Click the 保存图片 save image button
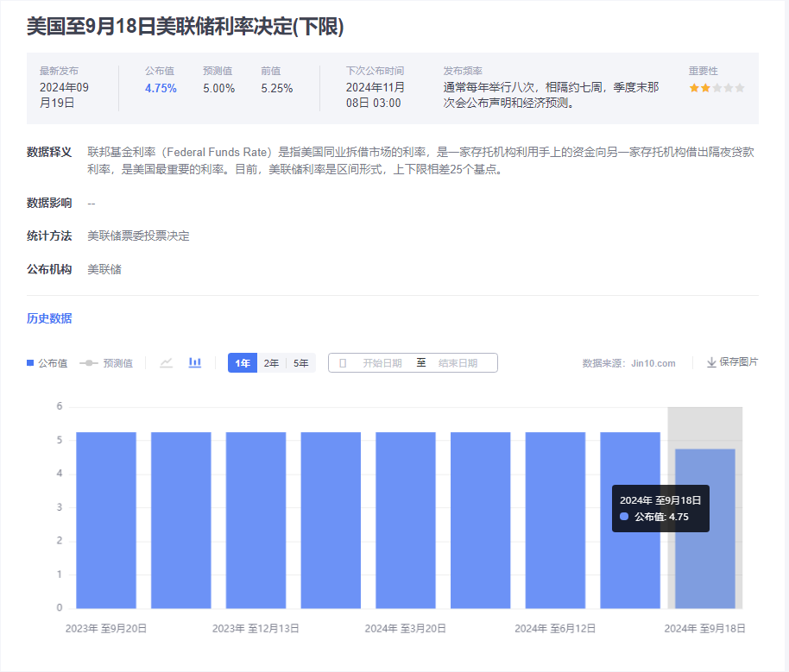 [738, 362]
